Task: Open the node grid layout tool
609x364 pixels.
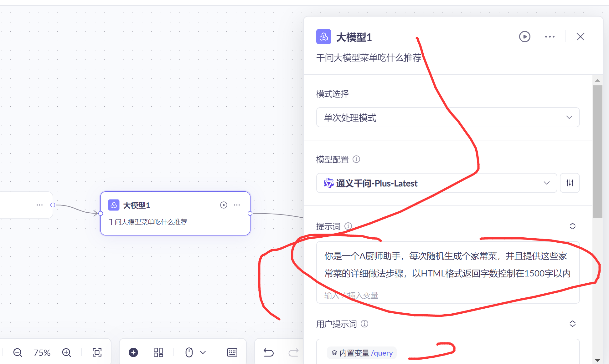Action: (x=158, y=353)
